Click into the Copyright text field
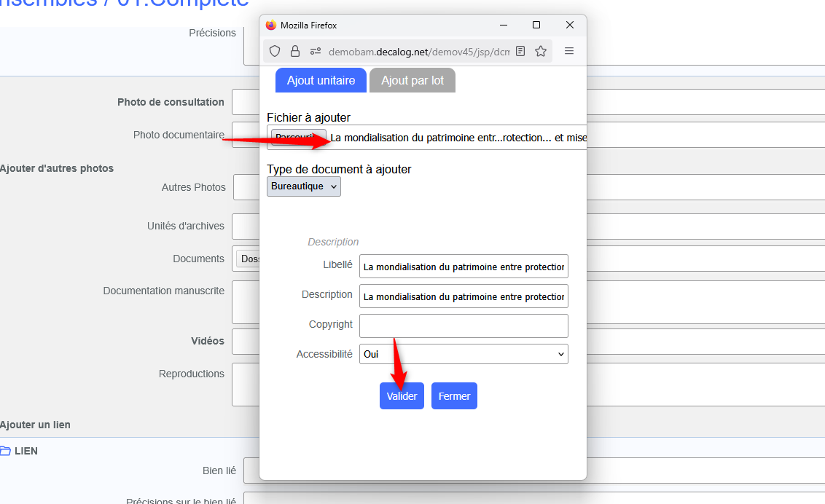Image resolution: width=825 pixels, height=504 pixels. [464, 326]
